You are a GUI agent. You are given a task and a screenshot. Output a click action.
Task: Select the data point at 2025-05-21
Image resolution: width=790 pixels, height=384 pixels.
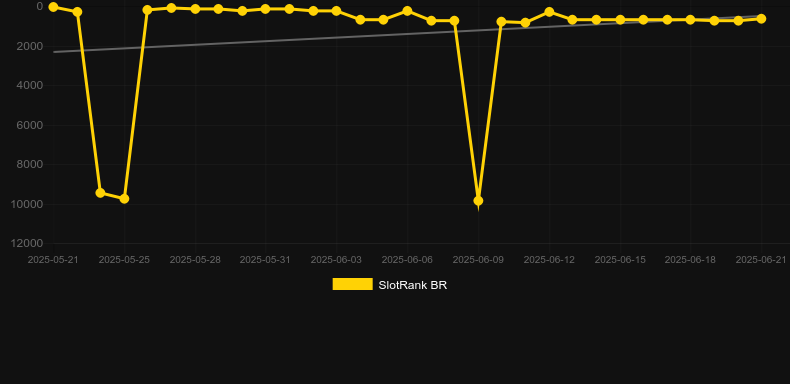coord(53,7)
